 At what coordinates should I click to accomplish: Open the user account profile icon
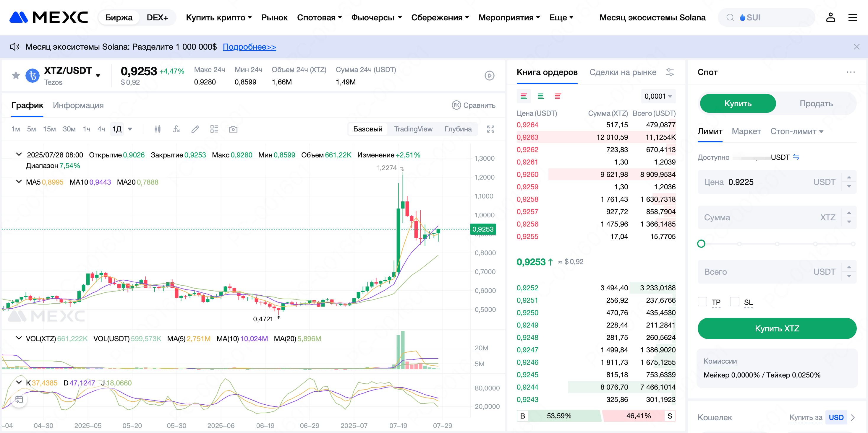click(x=830, y=17)
